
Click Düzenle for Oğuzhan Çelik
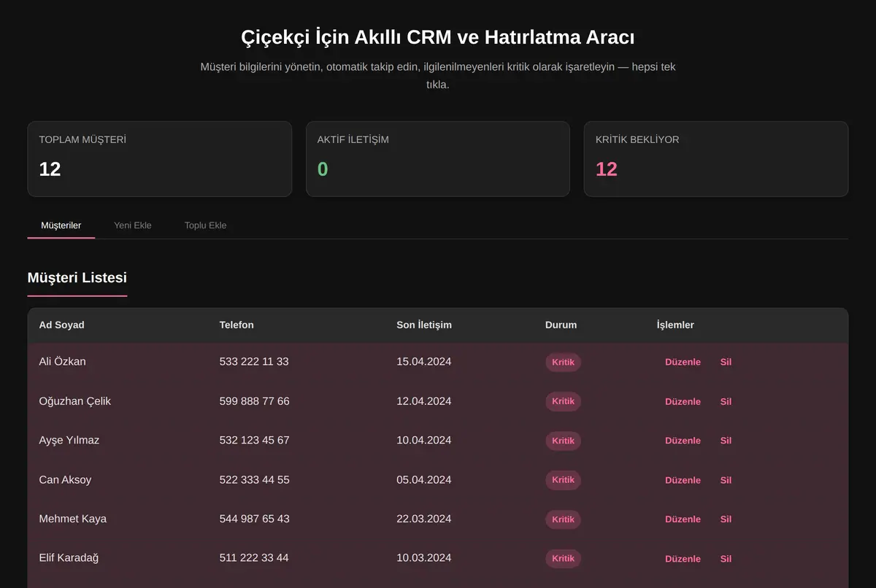683,401
